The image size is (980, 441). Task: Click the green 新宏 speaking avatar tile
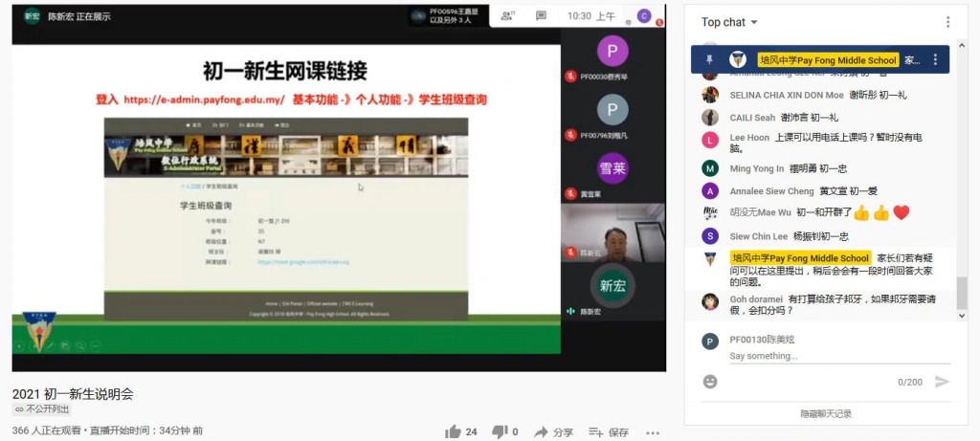612,285
